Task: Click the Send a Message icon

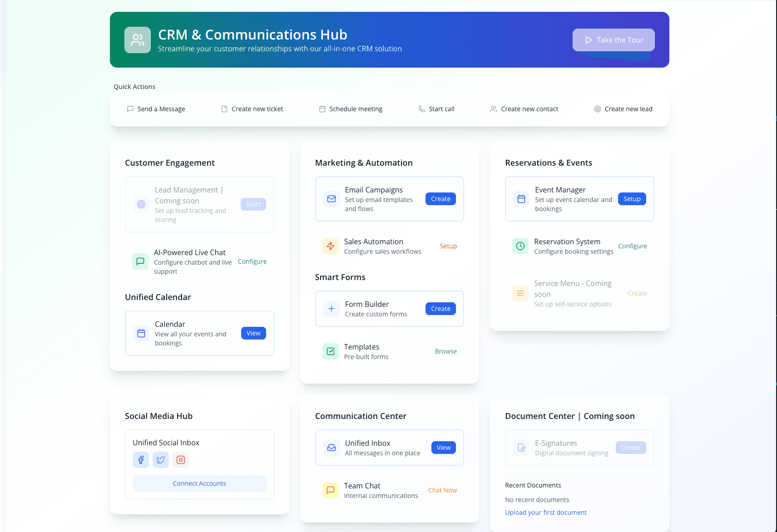Action: click(x=130, y=108)
